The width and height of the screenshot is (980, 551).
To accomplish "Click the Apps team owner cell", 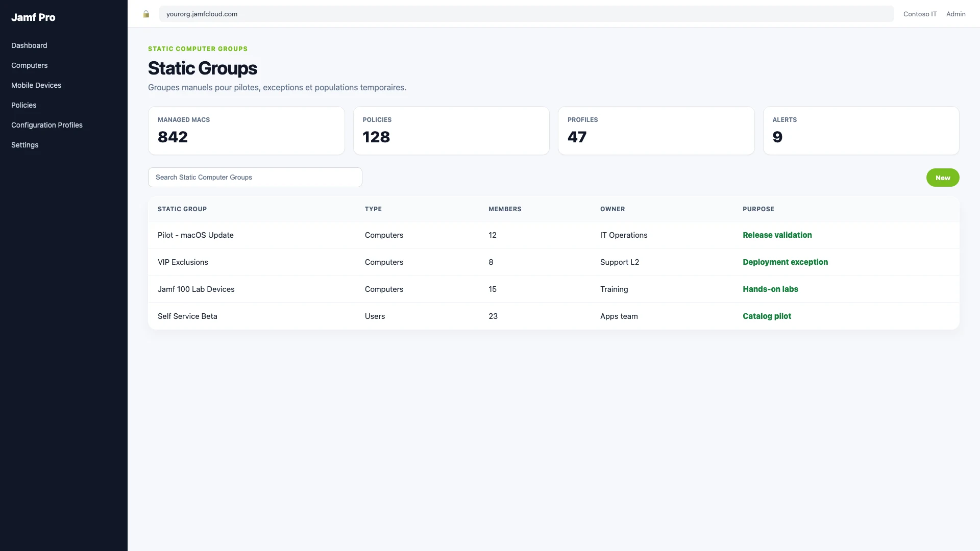I will [619, 316].
